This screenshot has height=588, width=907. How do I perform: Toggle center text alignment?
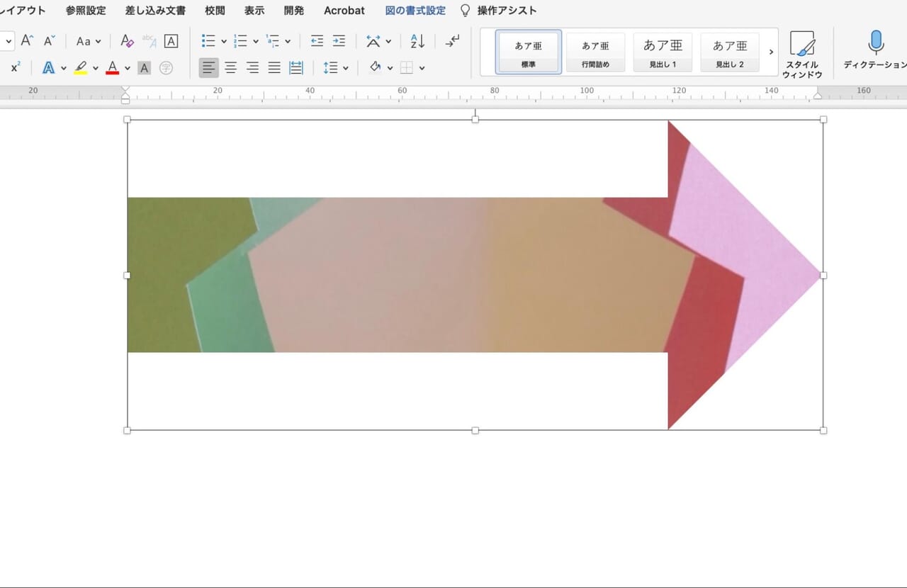pos(230,68)
